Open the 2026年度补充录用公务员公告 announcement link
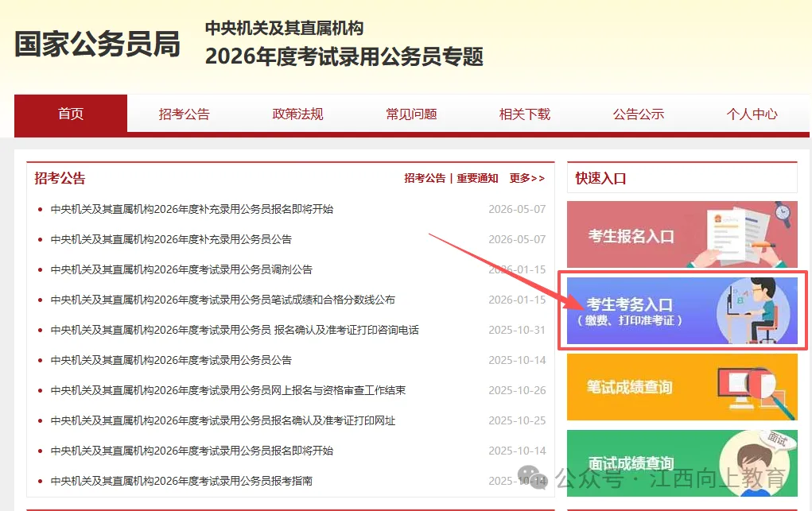Screen dimensions: 812x511 click(x=171, y=239)
